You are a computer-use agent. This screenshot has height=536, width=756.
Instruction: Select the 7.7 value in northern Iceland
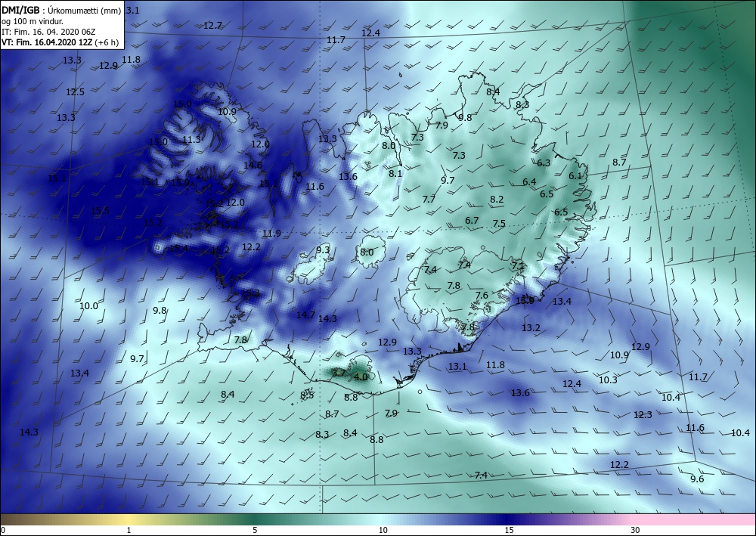coord(429,199)
